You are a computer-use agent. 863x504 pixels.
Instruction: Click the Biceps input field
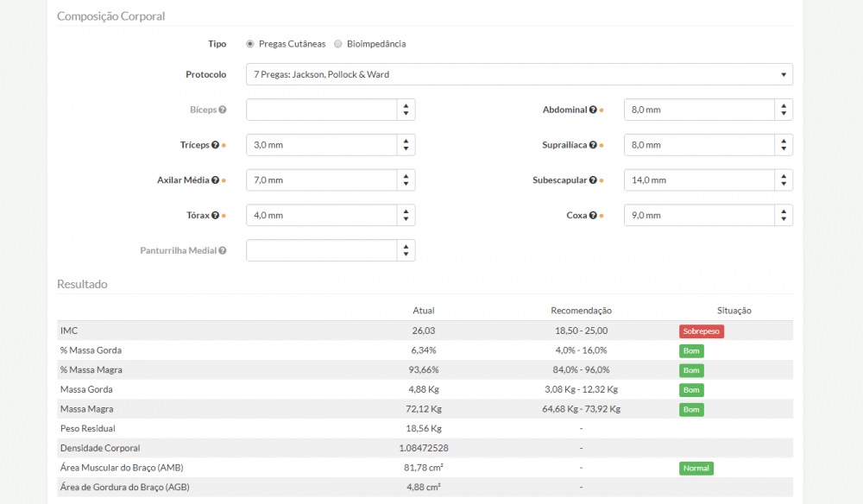[321, 110]
